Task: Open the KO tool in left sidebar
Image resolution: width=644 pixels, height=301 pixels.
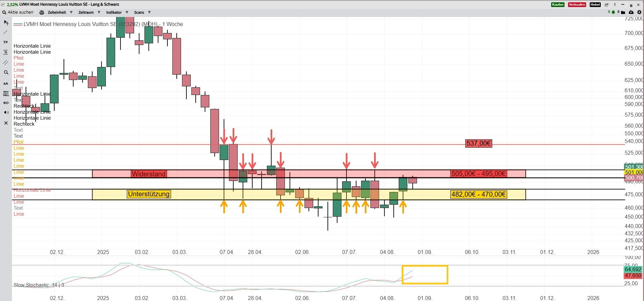Action: point(6,103)
